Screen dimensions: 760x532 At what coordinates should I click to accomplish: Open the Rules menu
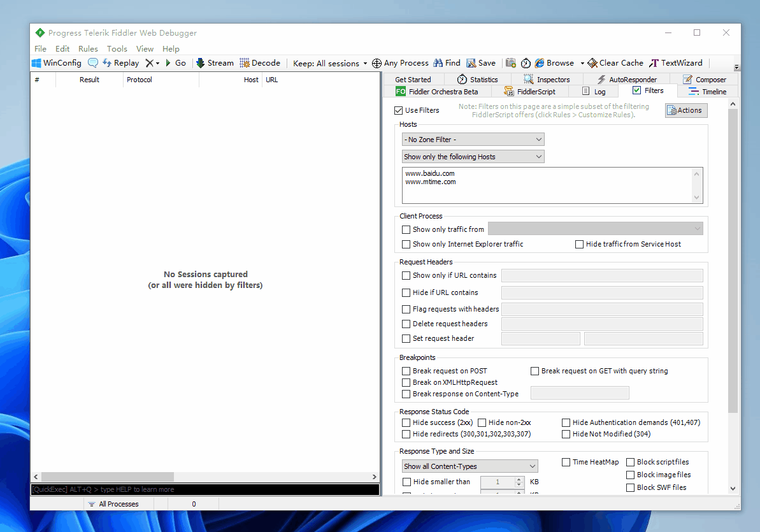tap(88, 48)
